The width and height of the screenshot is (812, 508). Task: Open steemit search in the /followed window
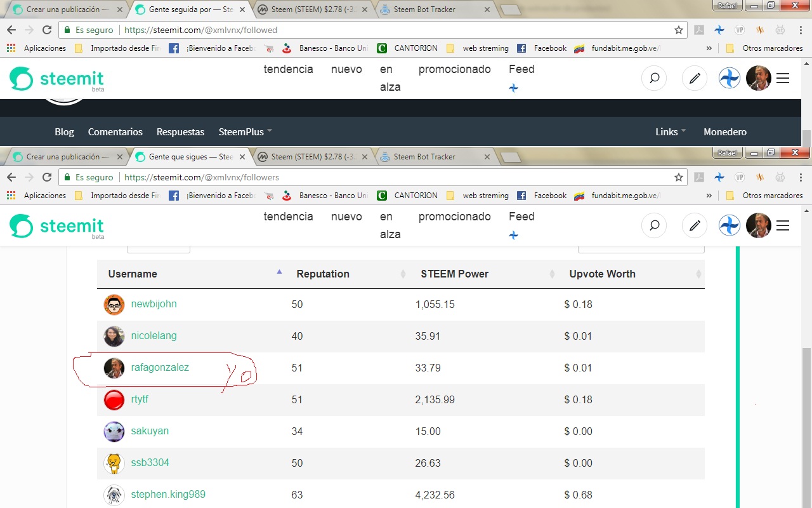tap(654, 78)
